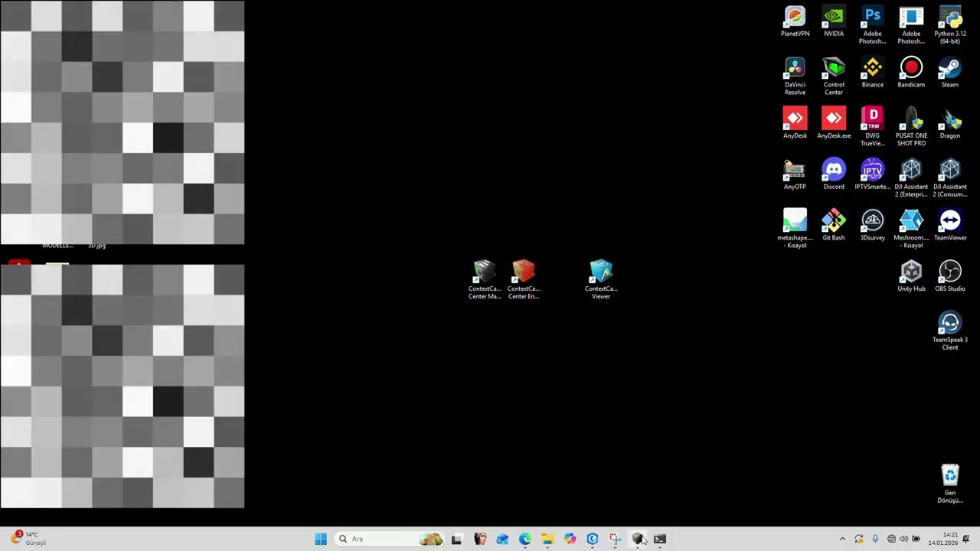Image resolution: width=980 pixels, height=551 pixels.
Task: Click the battery icon in the tray
Action: click(x=916, y=539)
